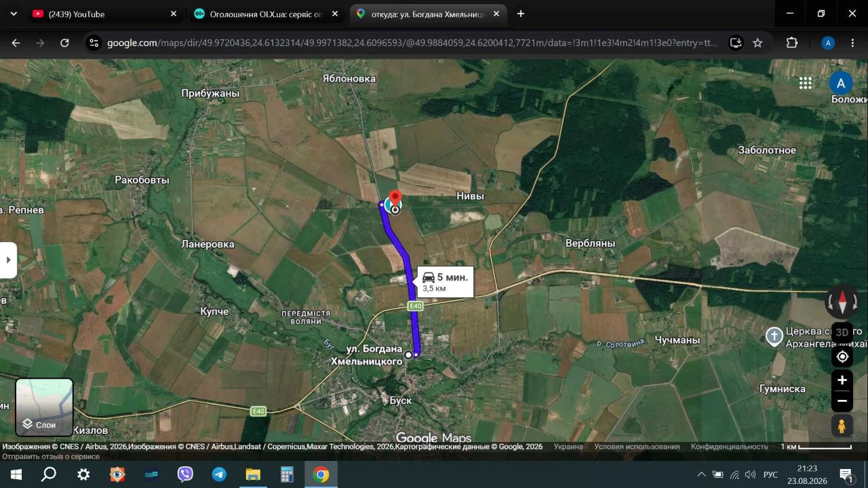Open the Конфиденциальность link
Screen dimensions: 868x488
tap(730, 447)
